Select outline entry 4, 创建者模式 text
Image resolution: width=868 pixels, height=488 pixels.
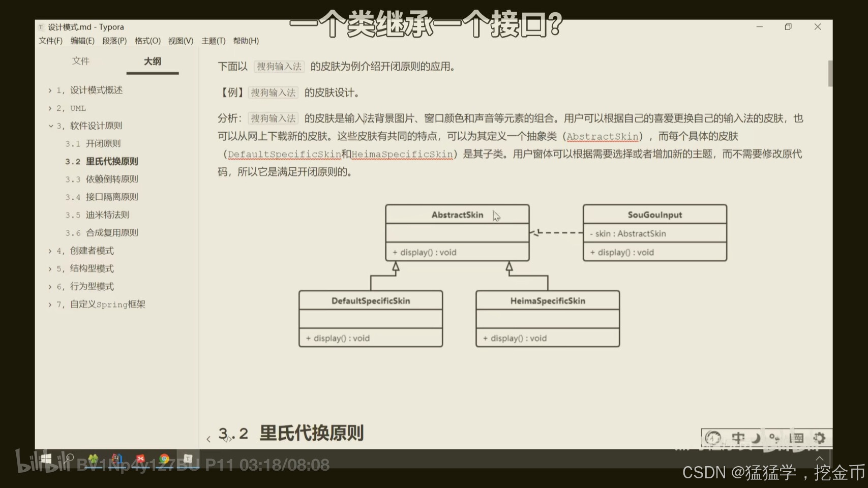point(85,251)
